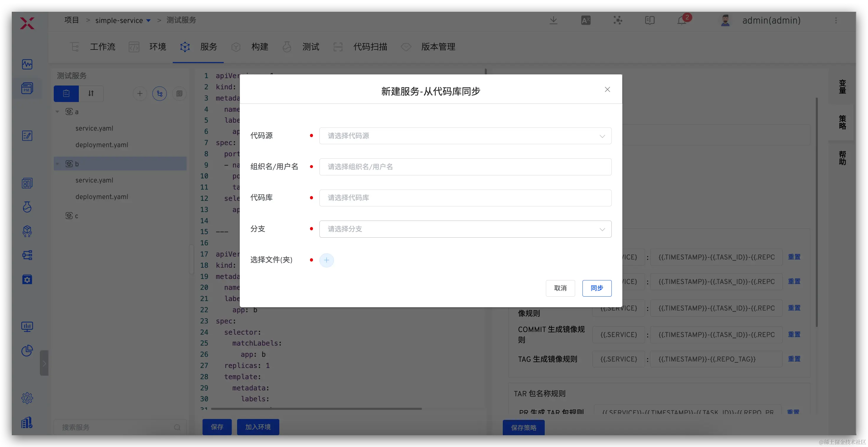Open system settings gear in sidebar
Viewport: 868px width, 447px height.
[x=27, y=398]
